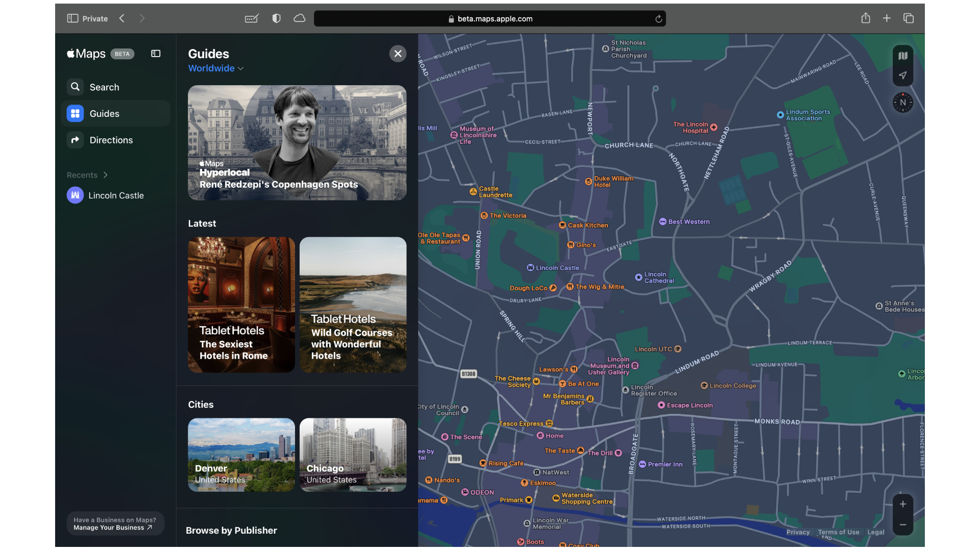Select the Lincoln Castle map marker
Image resolution: width=980 pixels, height=551 pixels.
[x=530, y=267]
